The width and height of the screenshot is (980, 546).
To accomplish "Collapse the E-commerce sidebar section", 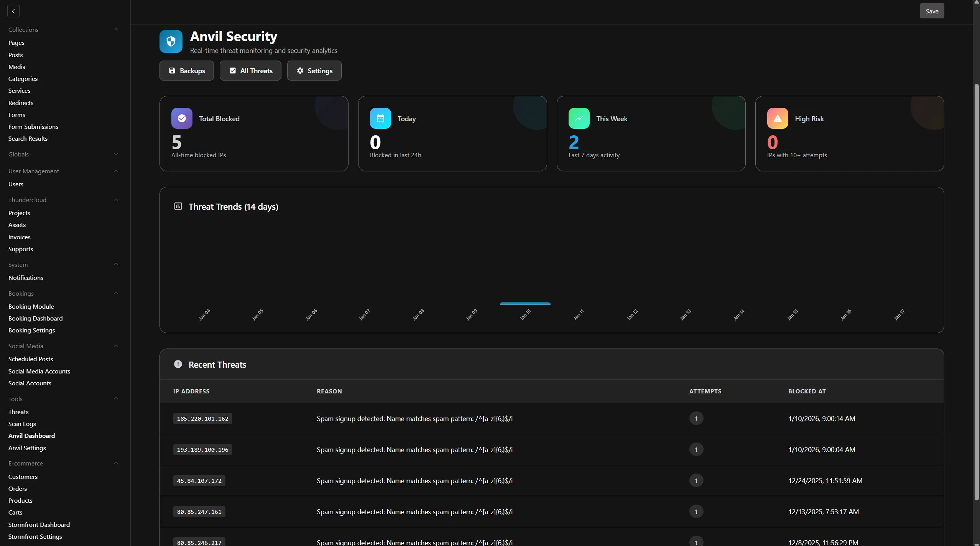I will point(116,463).
